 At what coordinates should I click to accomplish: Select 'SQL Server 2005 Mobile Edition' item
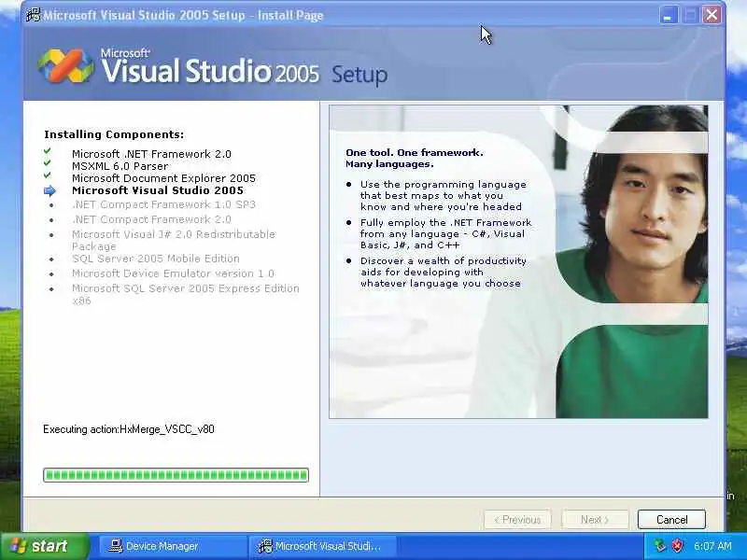[156, 259]
